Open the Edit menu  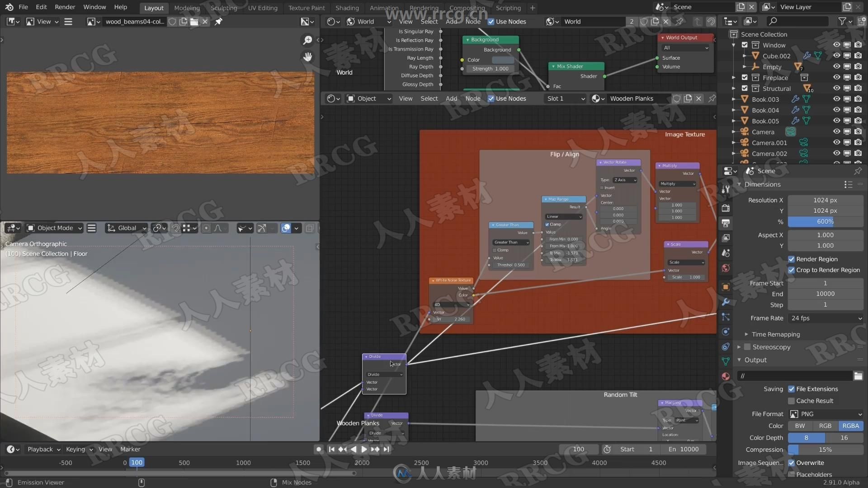pos(41,7)
